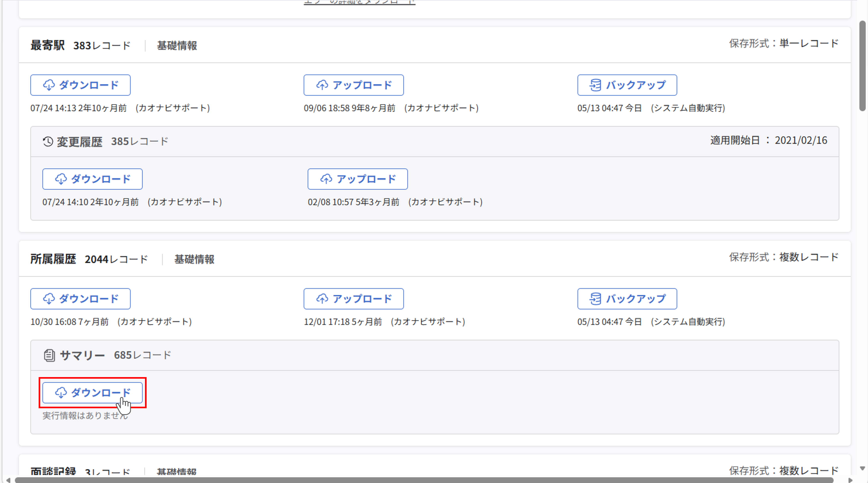This screenshot has width=868, height=483.
Task: Click the 2044レコード count text
Action: tap(116, 259)
